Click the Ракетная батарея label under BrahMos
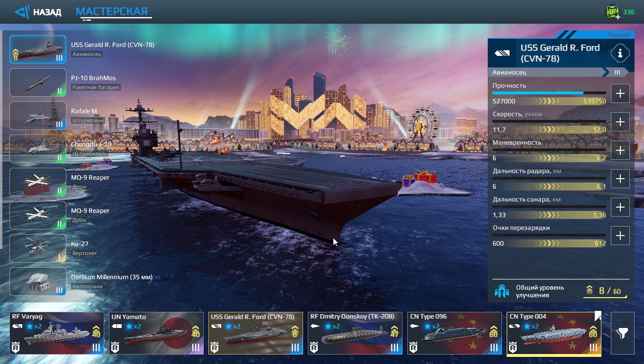Screen dimensions: 644x364 point(96,87)
